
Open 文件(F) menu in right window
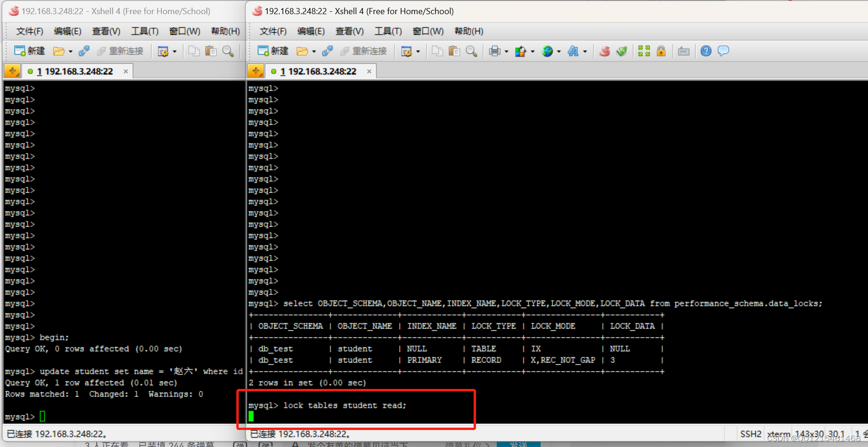coord(273,31)
